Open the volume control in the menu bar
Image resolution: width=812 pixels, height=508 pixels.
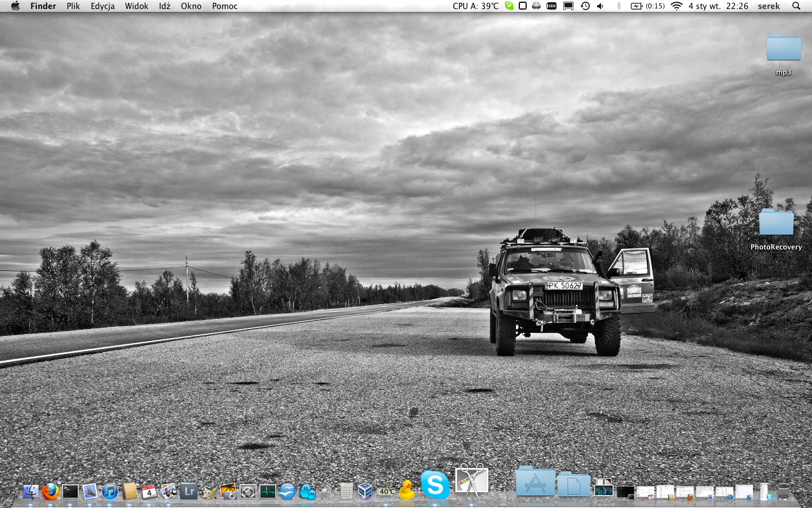tap(600, 6)
